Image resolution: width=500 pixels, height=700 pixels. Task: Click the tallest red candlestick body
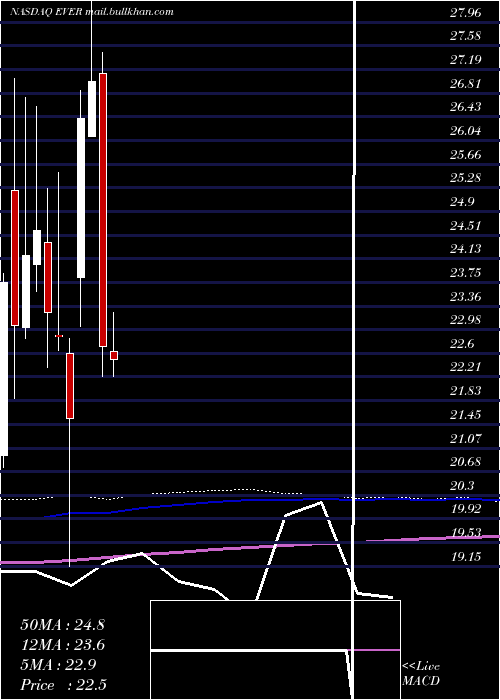[x=103, y=210]
